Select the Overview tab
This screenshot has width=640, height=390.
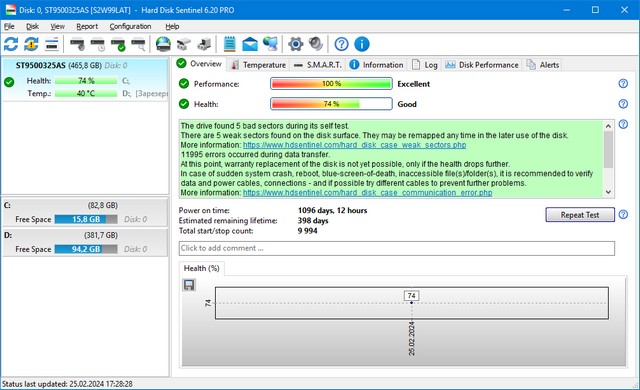point(200,64)
